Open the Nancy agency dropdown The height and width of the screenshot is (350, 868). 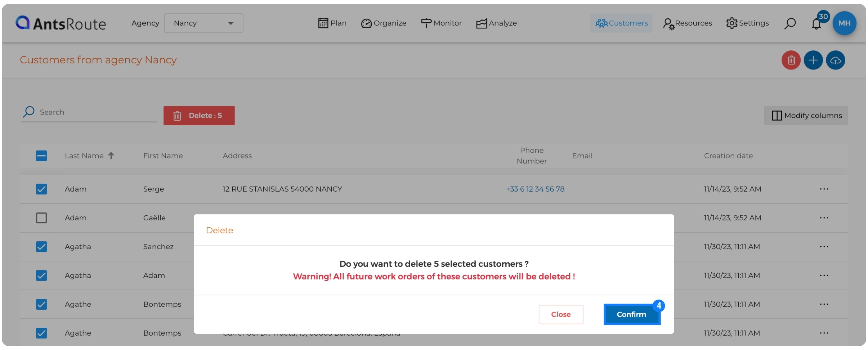pos(203,23)
